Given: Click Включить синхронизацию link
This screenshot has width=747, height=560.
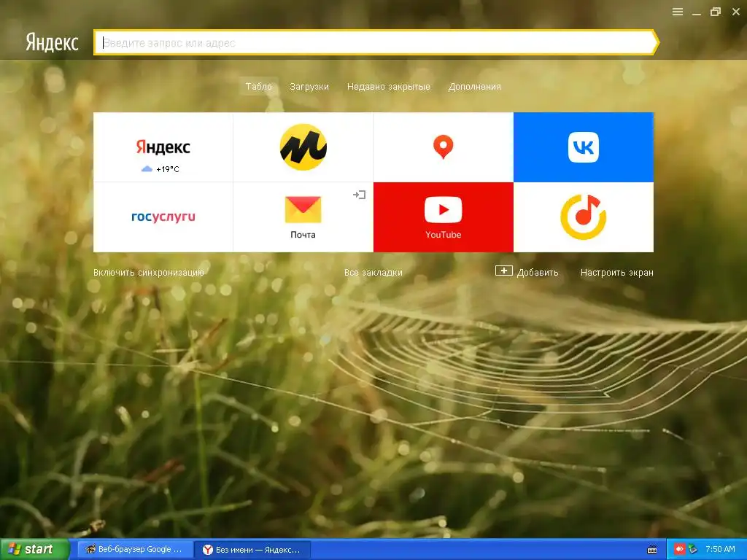Looking at the screenshot, I should [x=149, y=273].
